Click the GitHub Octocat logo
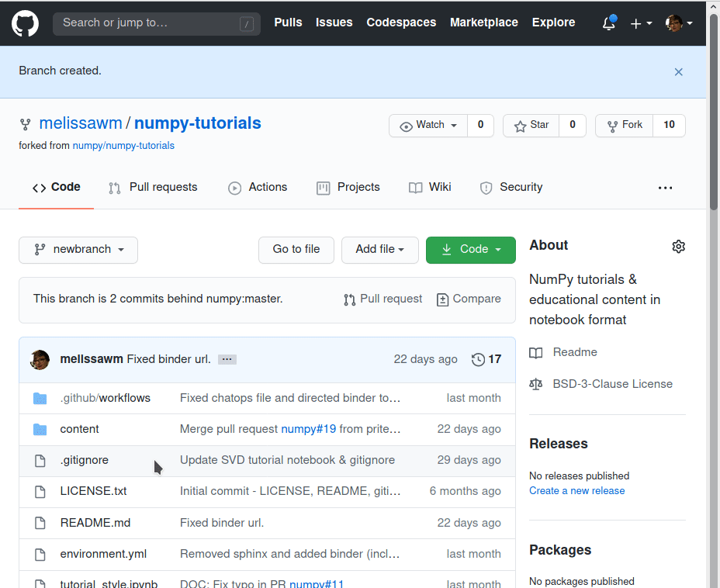The height and width of the screenshot is (588, 720). tap(25, 23)
